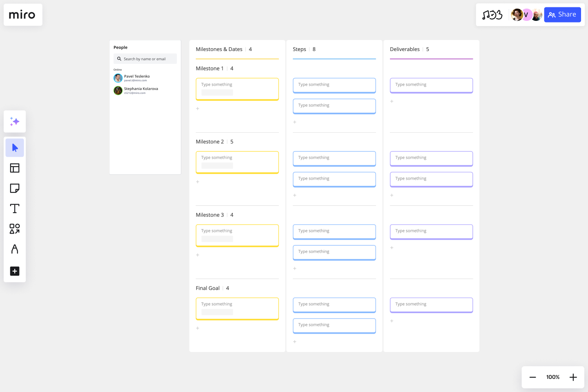The height and width of the screenshot is (392, 588).
Task: Open the Miro AI assistant
Action: pyautogui.click(x=15, y=121)
